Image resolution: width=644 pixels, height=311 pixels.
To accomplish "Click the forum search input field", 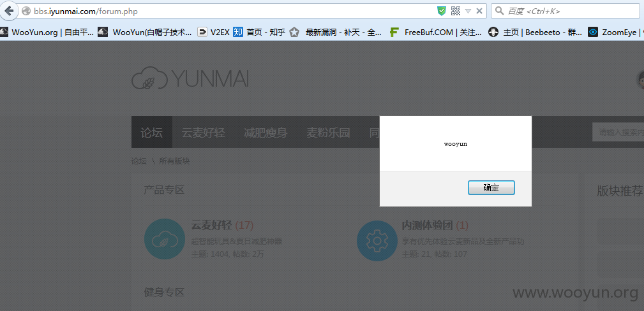I will point(618,132).
